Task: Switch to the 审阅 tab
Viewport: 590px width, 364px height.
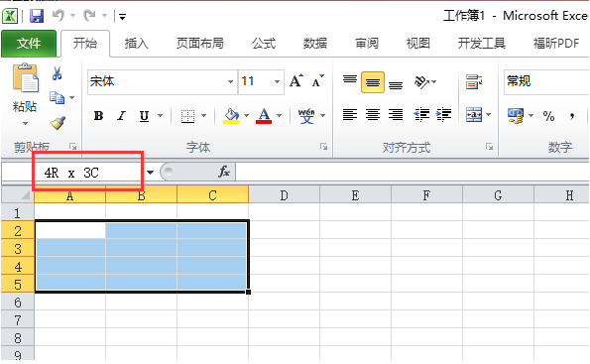Action: [x=367, y=44]
